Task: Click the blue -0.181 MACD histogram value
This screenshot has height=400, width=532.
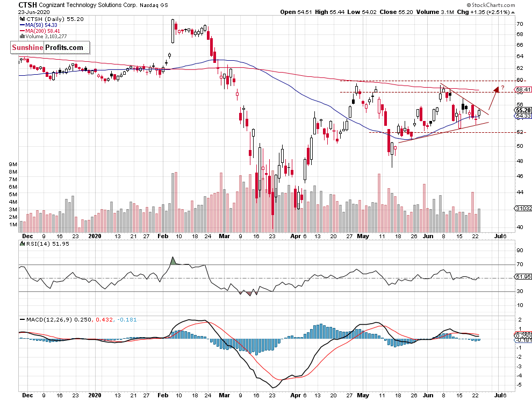Action: pyautogui.click(x=127, y=319)
